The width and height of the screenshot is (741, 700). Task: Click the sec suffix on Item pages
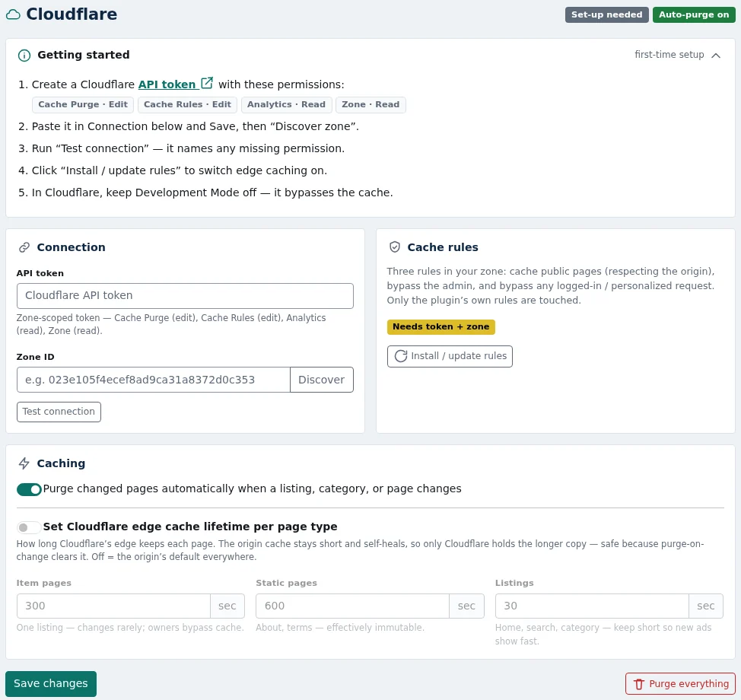pyautogui.click(x=227, y=606)
